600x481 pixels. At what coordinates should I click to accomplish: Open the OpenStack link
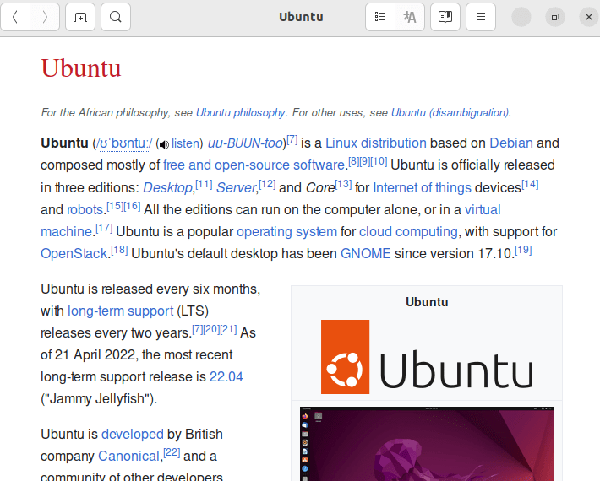74,254
